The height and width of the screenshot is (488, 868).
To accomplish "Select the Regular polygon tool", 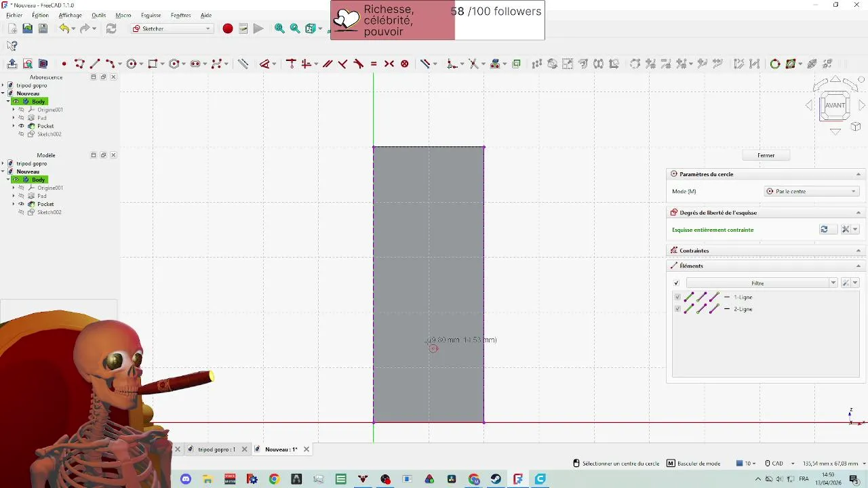I will pos(174,64).
